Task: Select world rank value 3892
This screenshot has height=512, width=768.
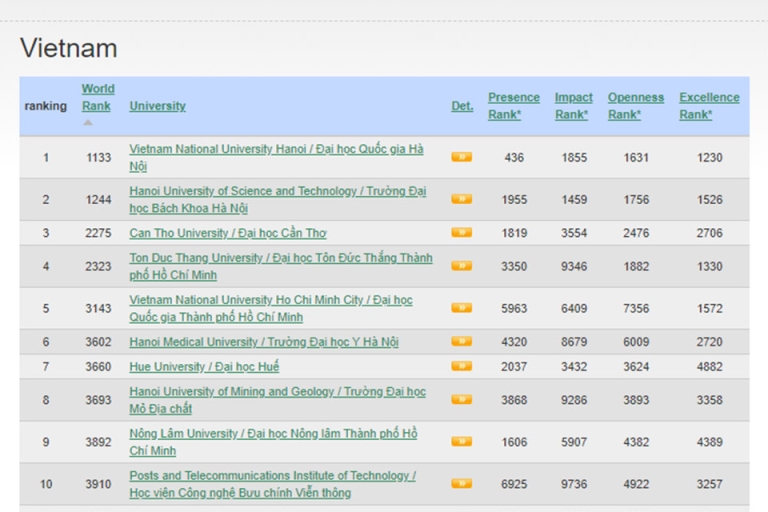Action: 98,442
